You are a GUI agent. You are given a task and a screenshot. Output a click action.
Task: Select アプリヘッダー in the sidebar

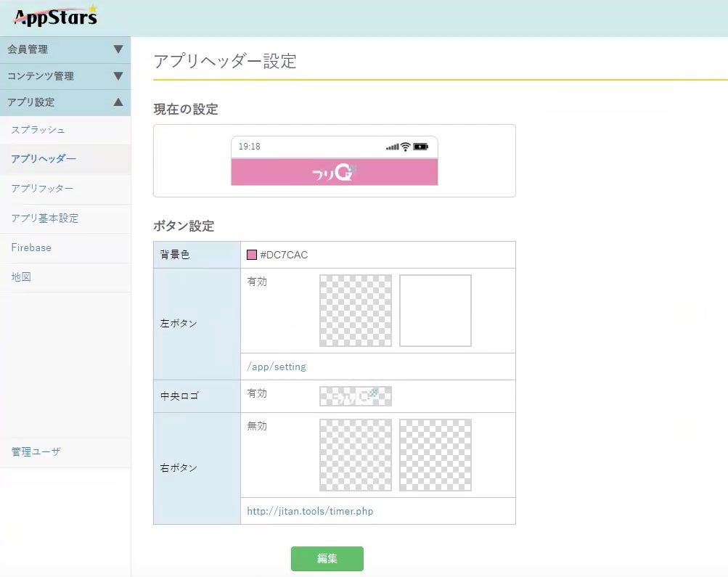(44, 159)
